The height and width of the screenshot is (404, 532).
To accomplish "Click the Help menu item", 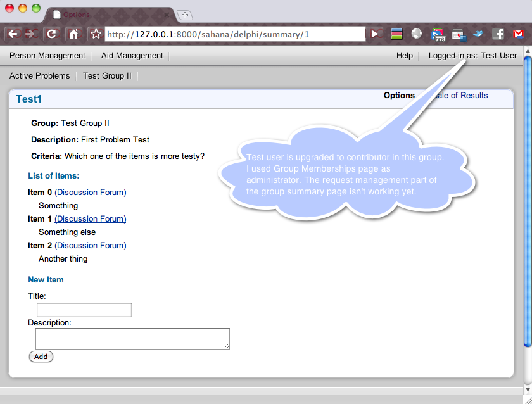I will (405, 56).
